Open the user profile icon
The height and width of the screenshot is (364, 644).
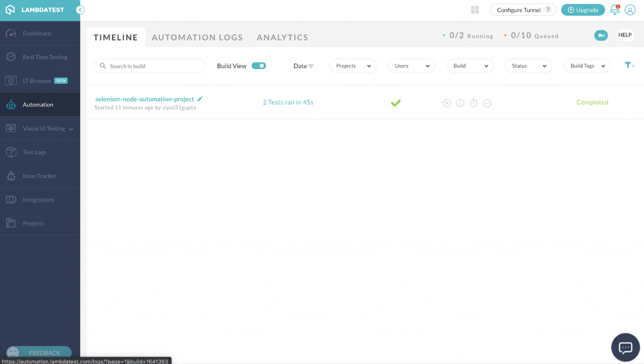(630, 10)
